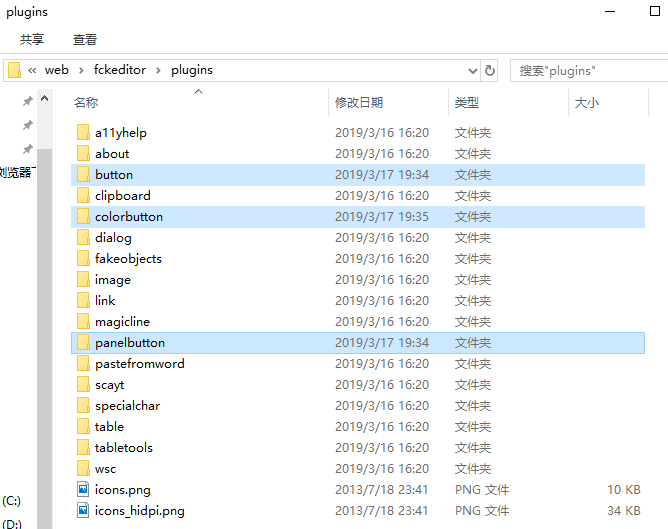
Task: Click the 2019/3/16 16:20 date of wsc
Action: [382, 469]
